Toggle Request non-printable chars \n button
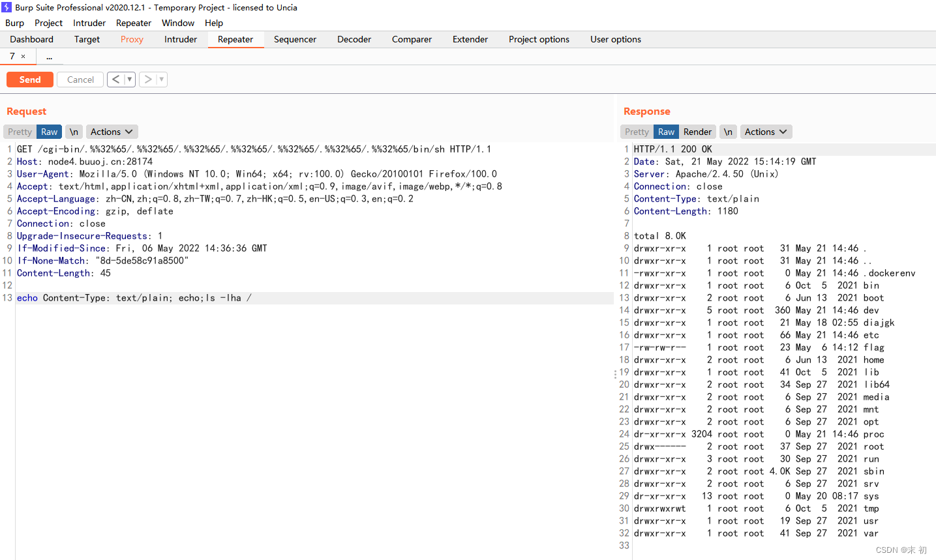Screen dimensions: 936x560 (x=74, y=132)
